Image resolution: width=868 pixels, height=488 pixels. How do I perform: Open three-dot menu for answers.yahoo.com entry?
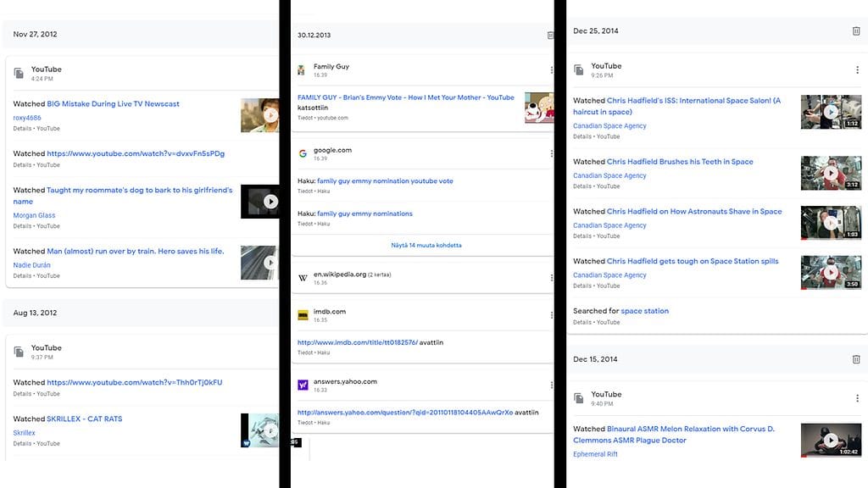click(552, 385)
